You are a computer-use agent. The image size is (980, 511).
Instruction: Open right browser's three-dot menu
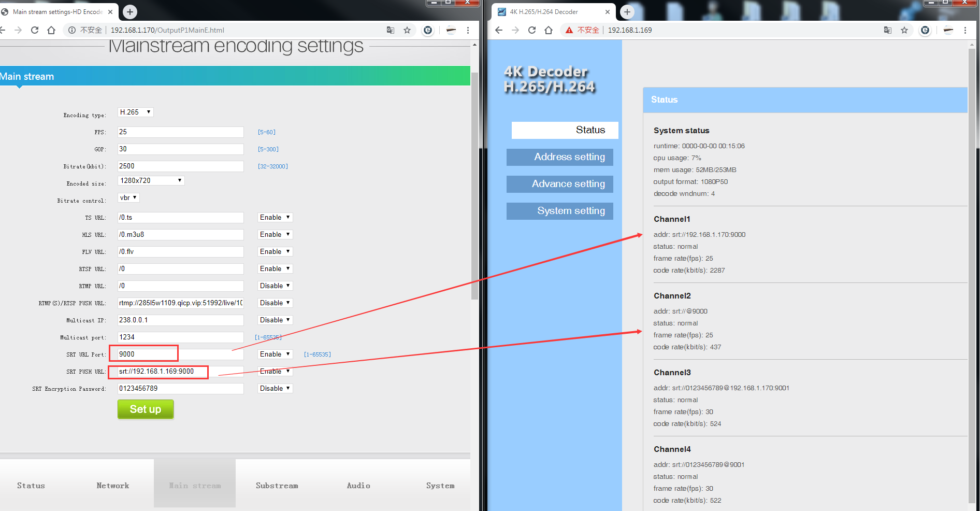pos(965,30)
